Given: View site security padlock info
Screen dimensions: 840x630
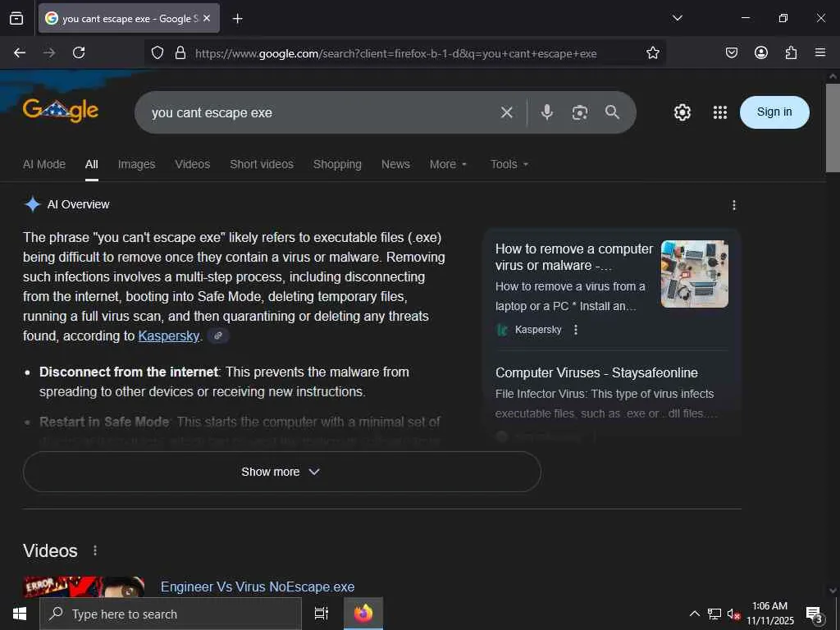Looking at the screenshot, I should tap(180, 52).
